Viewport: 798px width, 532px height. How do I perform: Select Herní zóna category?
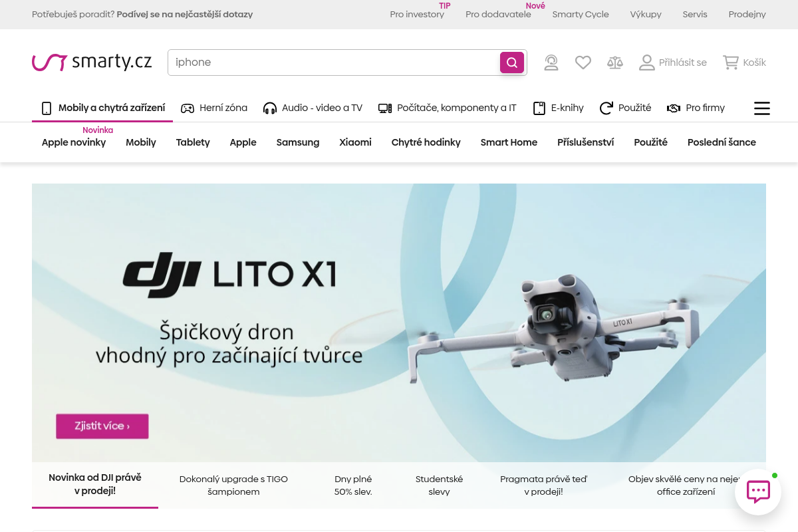214,108
